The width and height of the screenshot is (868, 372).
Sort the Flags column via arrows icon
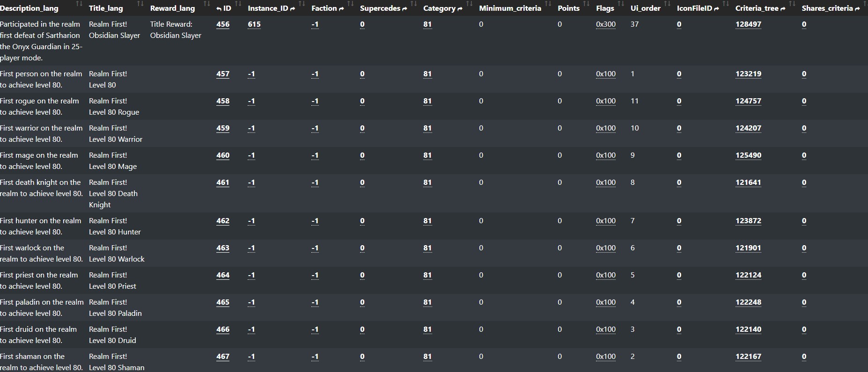pos(621,4)
